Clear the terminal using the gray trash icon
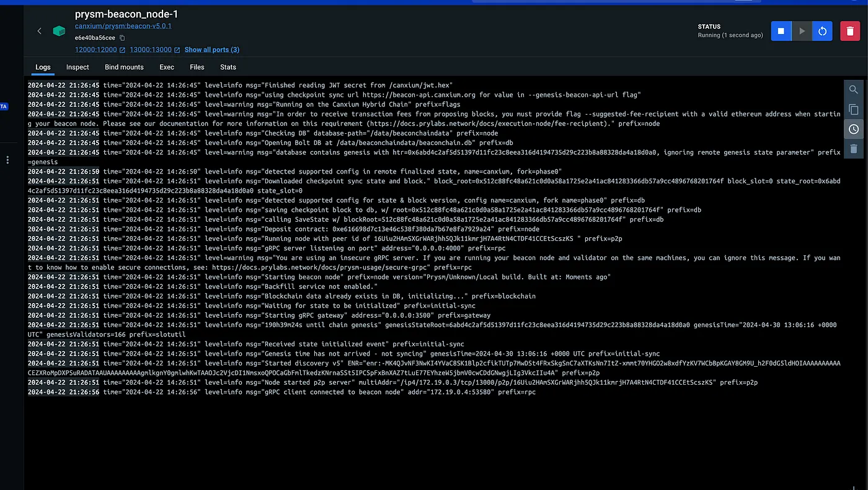Screen dimensions: 868x490 pos(854,149)
